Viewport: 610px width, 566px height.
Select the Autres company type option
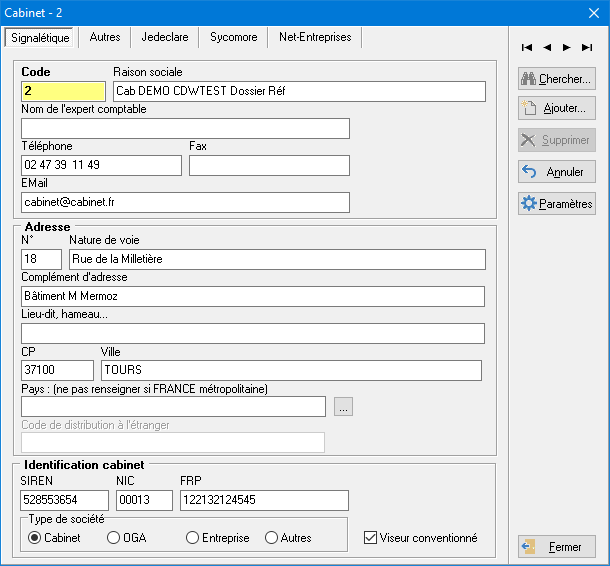pyautogui.click(x=271, y=538)
